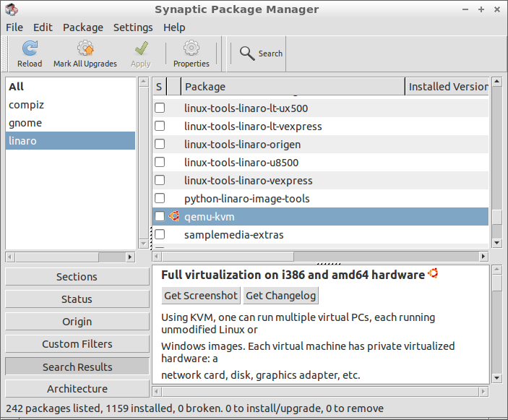Viewport: 508px width, 420px height.
Task: Click the Synaptic app icon in title bar
Action: coord(12,9)
